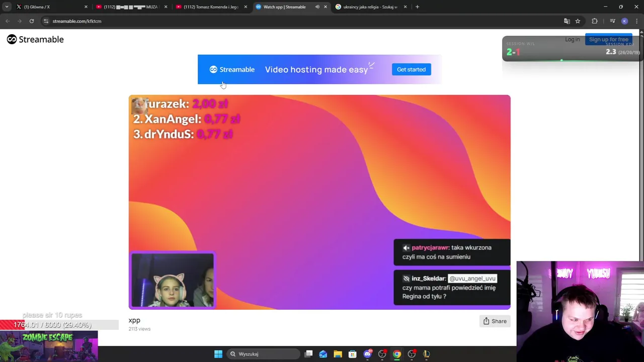This screenshot has height=362, width=644.
Task: View site information icon in address bar
Action: pos(46,21)
